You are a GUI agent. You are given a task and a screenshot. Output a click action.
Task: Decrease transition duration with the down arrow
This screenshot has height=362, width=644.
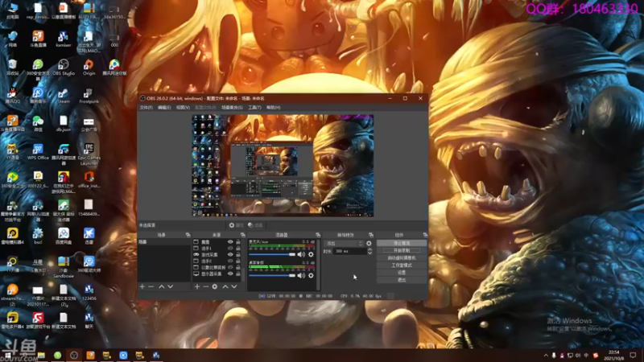(369, 253)
